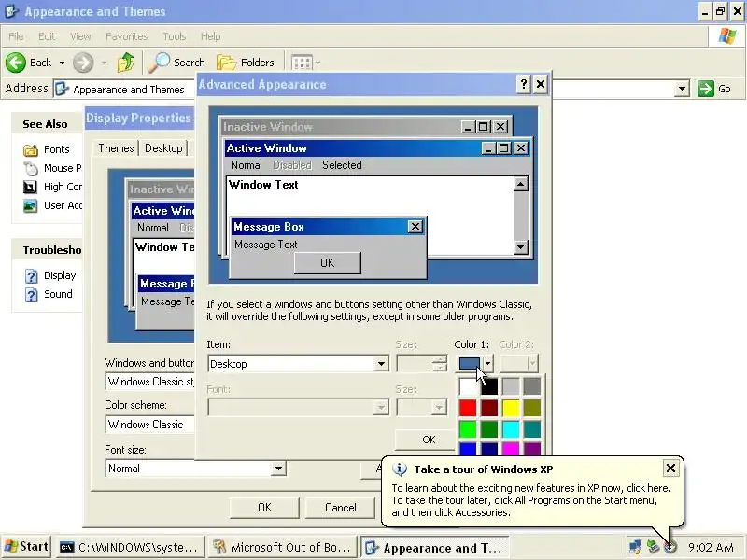747x560 pixels.
Task: Open the Views button dropdown arrow
Action: (317, 63)
